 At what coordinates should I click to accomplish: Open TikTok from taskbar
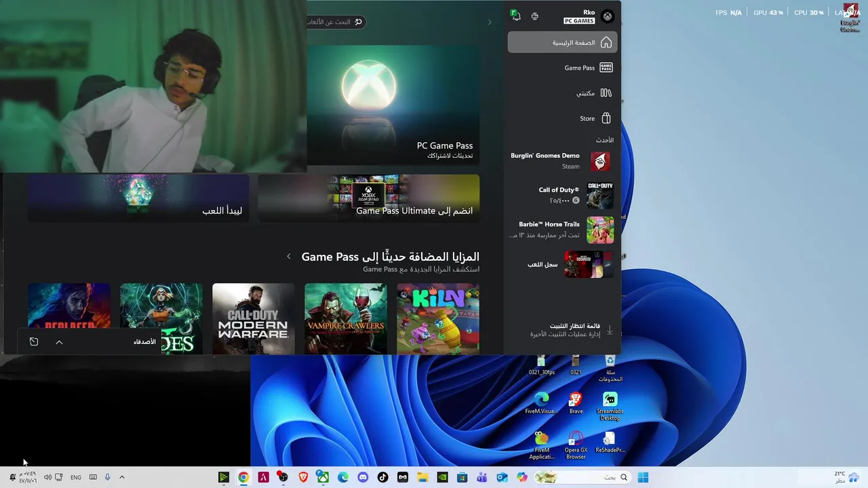point(382,477)
